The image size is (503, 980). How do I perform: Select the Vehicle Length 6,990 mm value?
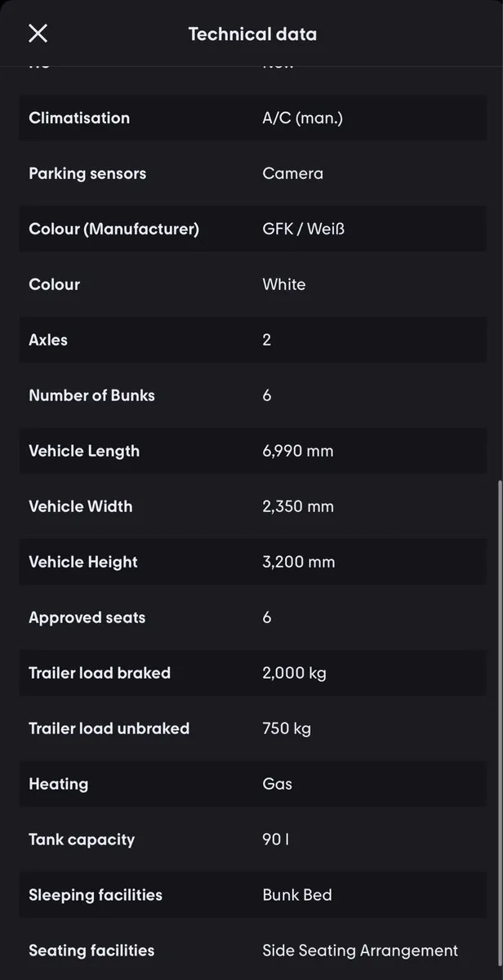pyautogui.click(x=297, y=451)
